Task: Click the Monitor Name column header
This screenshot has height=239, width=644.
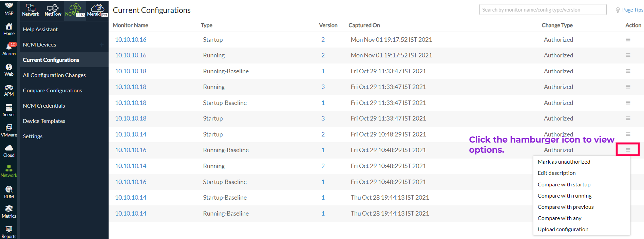Action: (130, 25)
